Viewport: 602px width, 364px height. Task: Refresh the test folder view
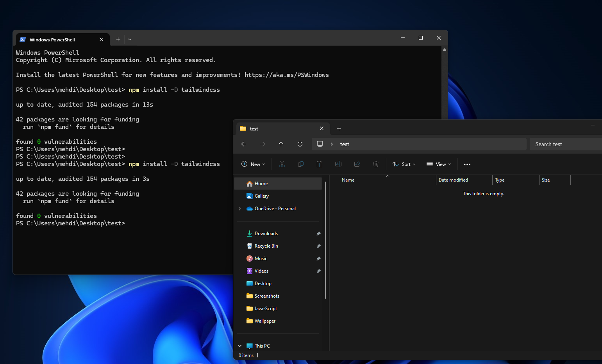click(x=300, y=144)
